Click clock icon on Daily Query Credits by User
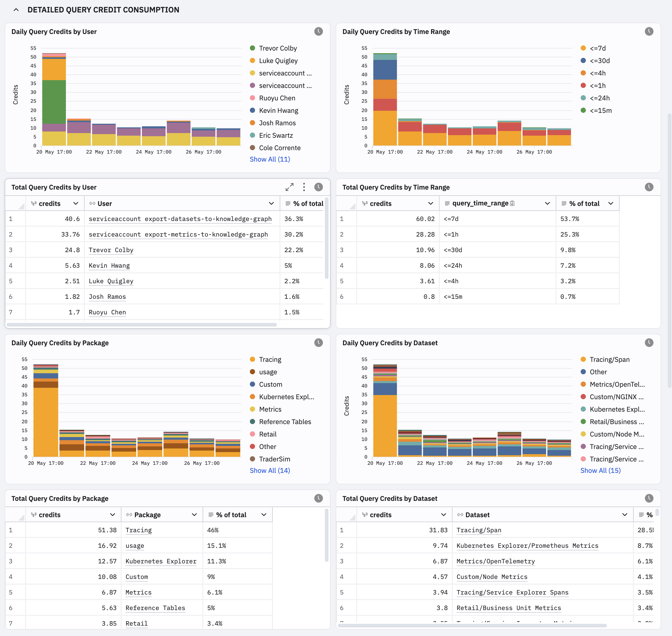672x636 pixels. click(318, 32)
